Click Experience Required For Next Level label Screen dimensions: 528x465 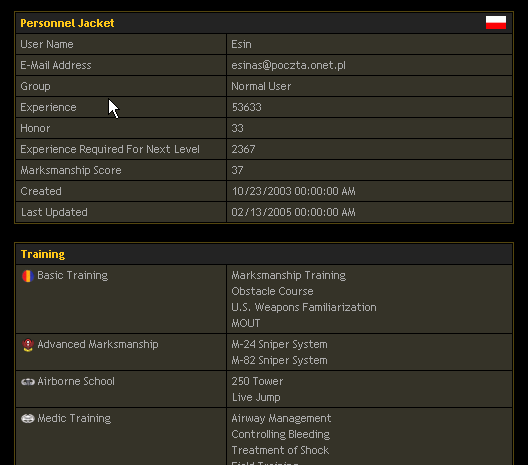(x=110, y=149)
